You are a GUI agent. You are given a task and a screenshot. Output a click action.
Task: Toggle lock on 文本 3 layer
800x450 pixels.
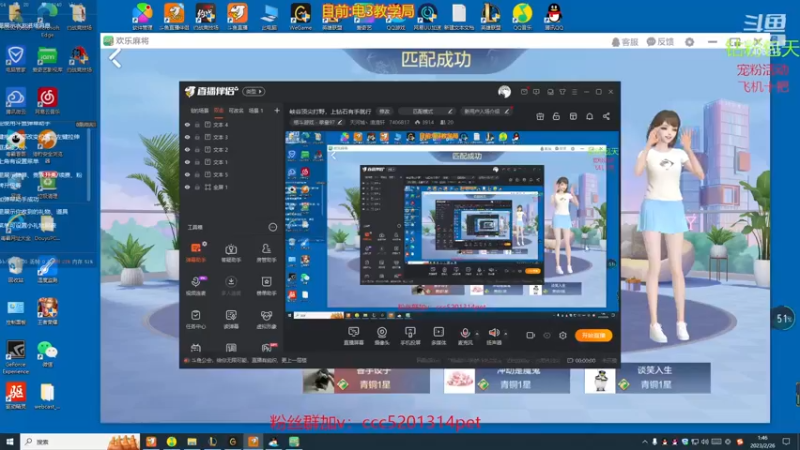[197, 137]
